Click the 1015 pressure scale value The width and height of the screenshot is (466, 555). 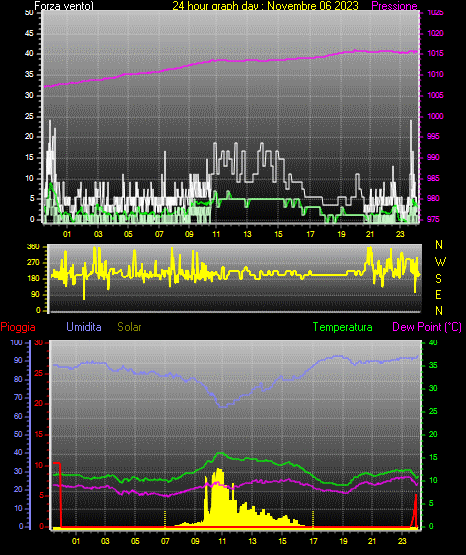pyautogui.click(x=436, y=53)
